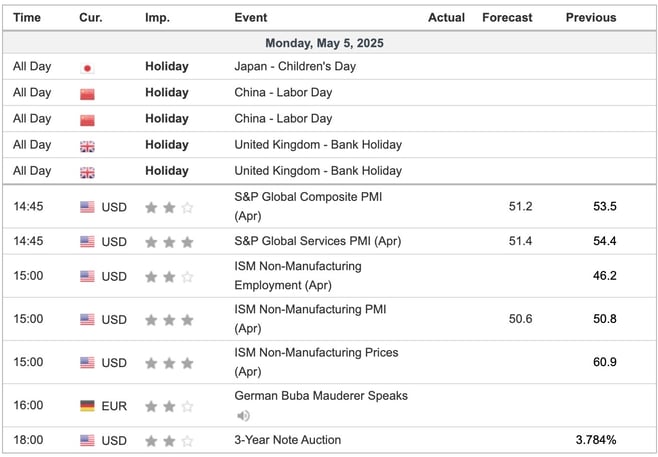Click 15:00 time in ISM Non-Manufacturing Prices row
Image resolution: width=658 pixels, height=457 pixels.
click(x=28, y=362)
